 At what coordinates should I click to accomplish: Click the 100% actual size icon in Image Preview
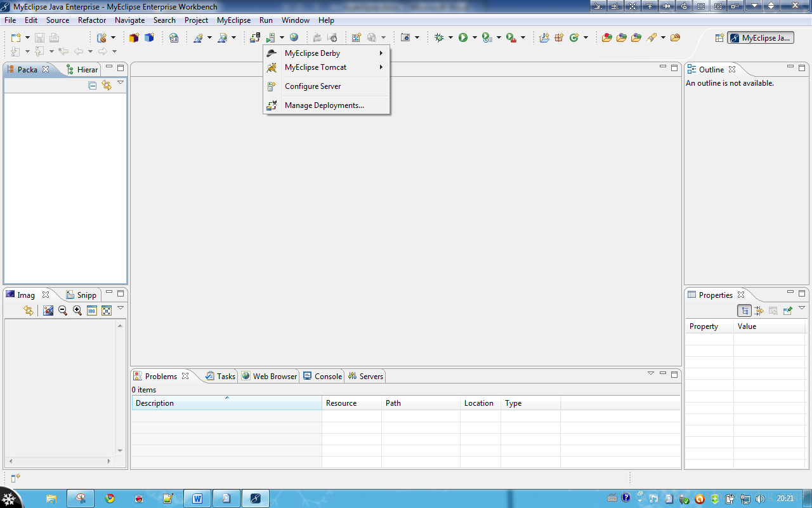92,311
